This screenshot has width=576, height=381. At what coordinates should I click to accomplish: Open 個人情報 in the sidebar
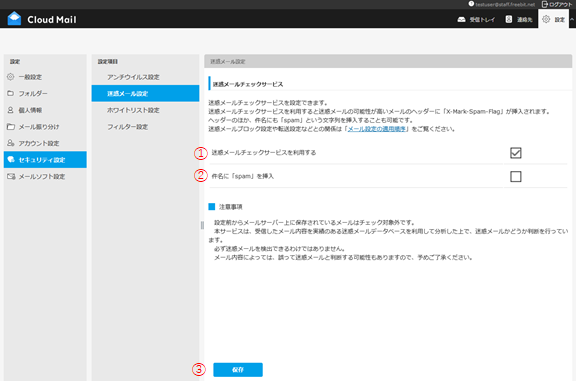(45, 110)
